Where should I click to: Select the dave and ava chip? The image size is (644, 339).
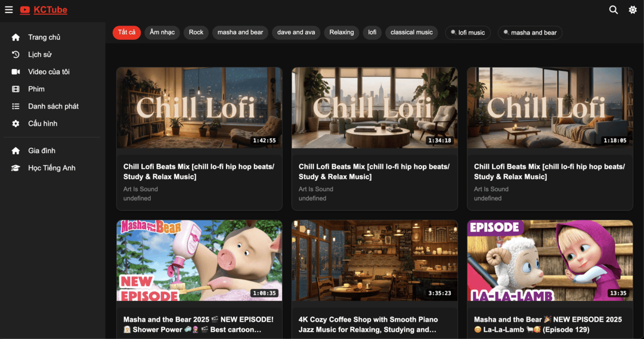click(x=296, y=32)
